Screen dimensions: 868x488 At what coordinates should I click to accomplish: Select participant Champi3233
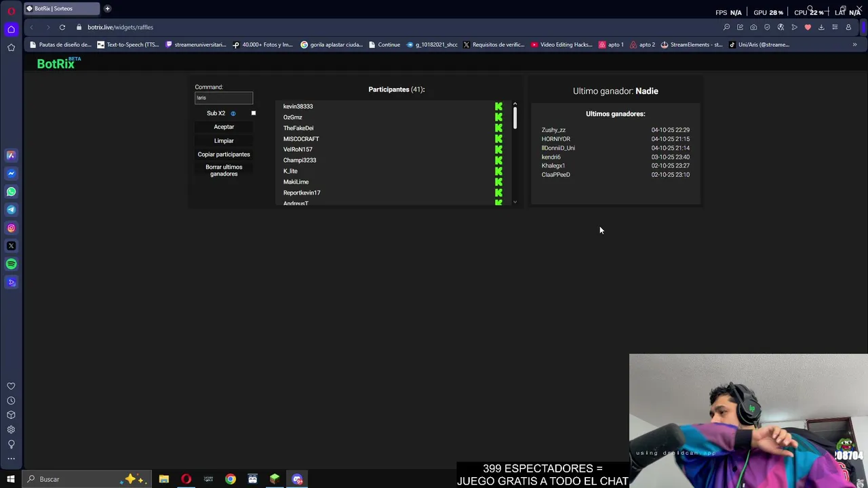coord(300,161)
